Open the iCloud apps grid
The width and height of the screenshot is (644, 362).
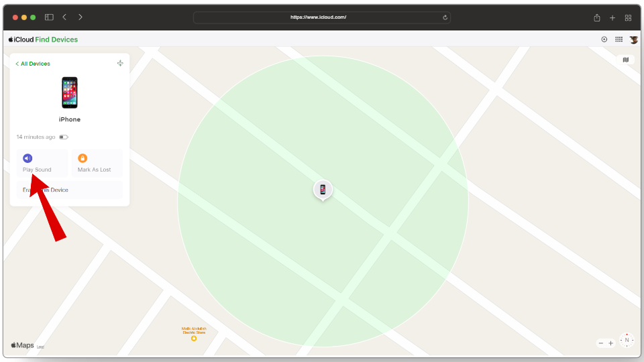[619, 40]
